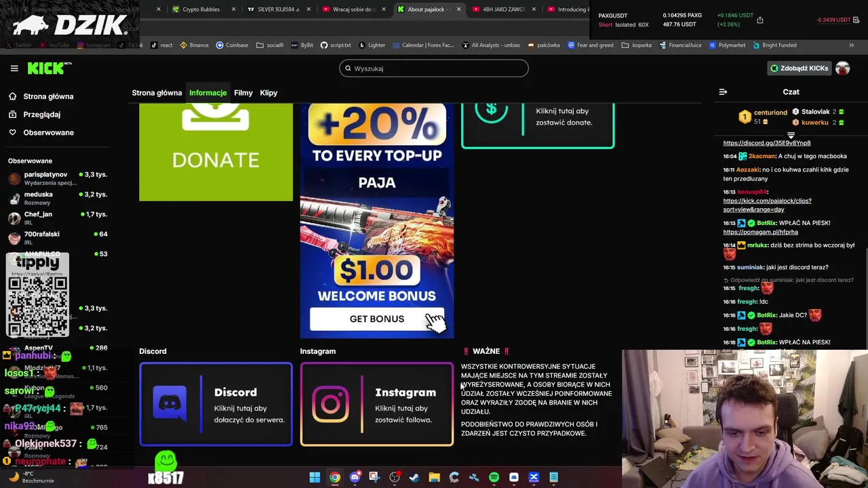Open the Kick hamburger menu

pyautogui.click(x=14, y=68)
